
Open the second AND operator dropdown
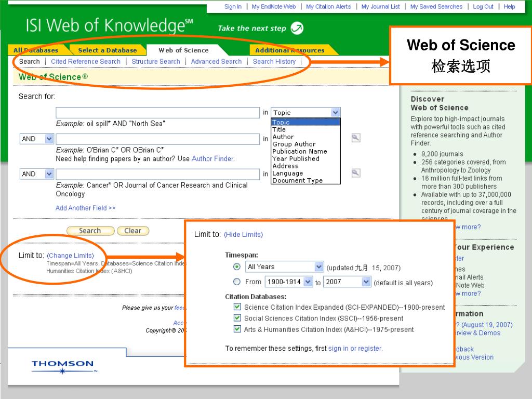pos(37,174)
